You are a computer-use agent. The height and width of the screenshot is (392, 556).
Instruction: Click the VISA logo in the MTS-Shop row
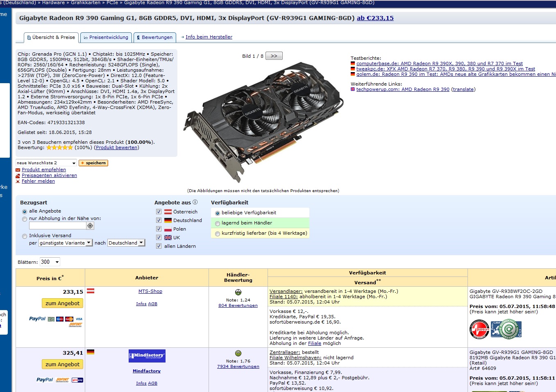pyautogui.click(x=79, y=319)
